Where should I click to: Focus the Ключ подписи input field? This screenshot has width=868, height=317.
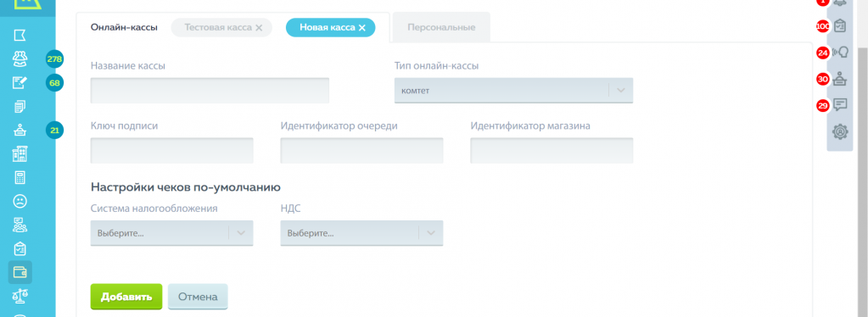(x=171, y=151)
